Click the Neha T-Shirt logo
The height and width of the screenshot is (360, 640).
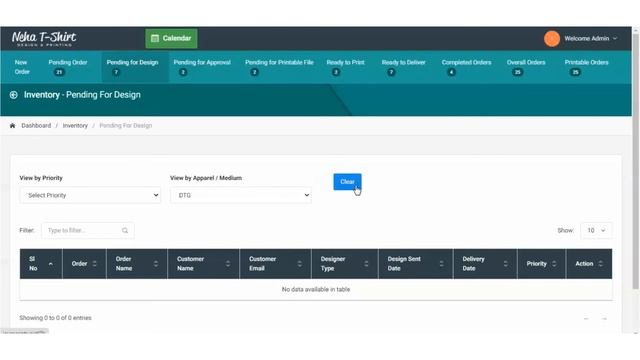[44, 39]
